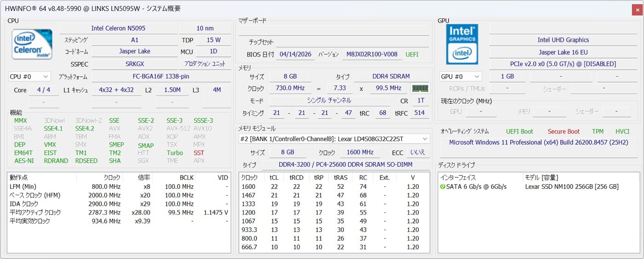Click the TPM status label
The height and width of the screenshot is (259, 644).
pos(598,131)
